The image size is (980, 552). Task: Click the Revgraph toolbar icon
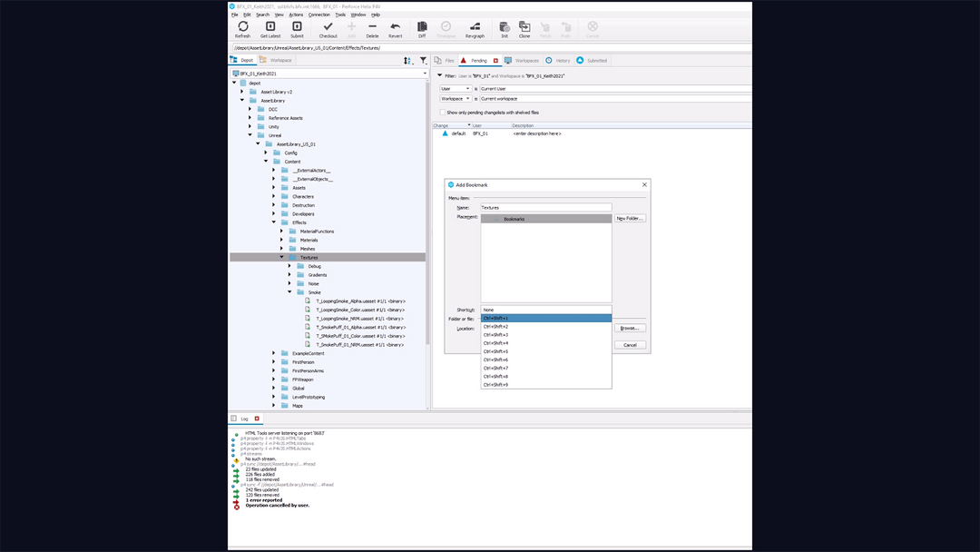(x=474, y=28)
